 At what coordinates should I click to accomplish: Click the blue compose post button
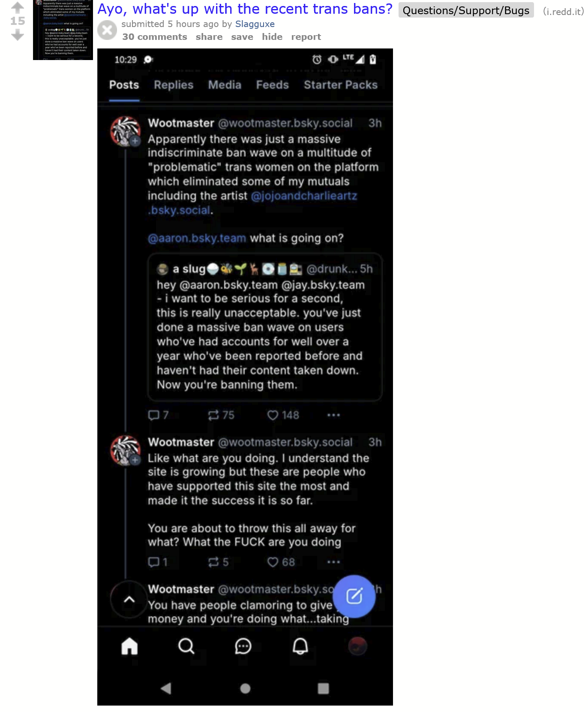[354, 596]
